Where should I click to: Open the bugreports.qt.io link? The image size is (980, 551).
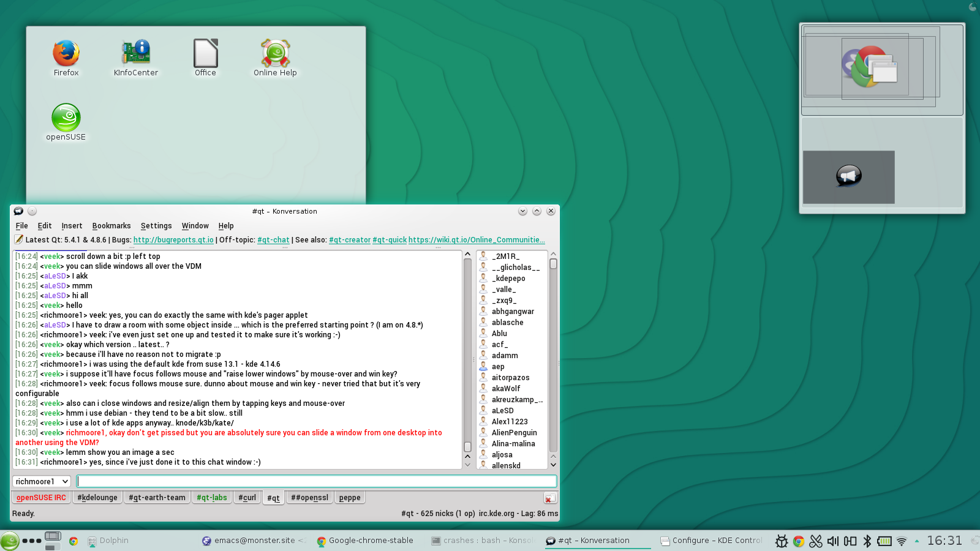point(173,240)
